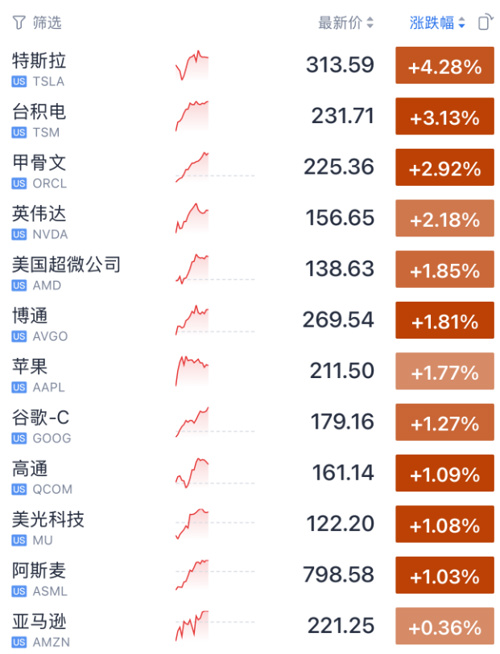Sort list by 最新价 column arrows
The height and width of the screenshot is (654, 500).
pyautogui.click(x=370, y=23)
